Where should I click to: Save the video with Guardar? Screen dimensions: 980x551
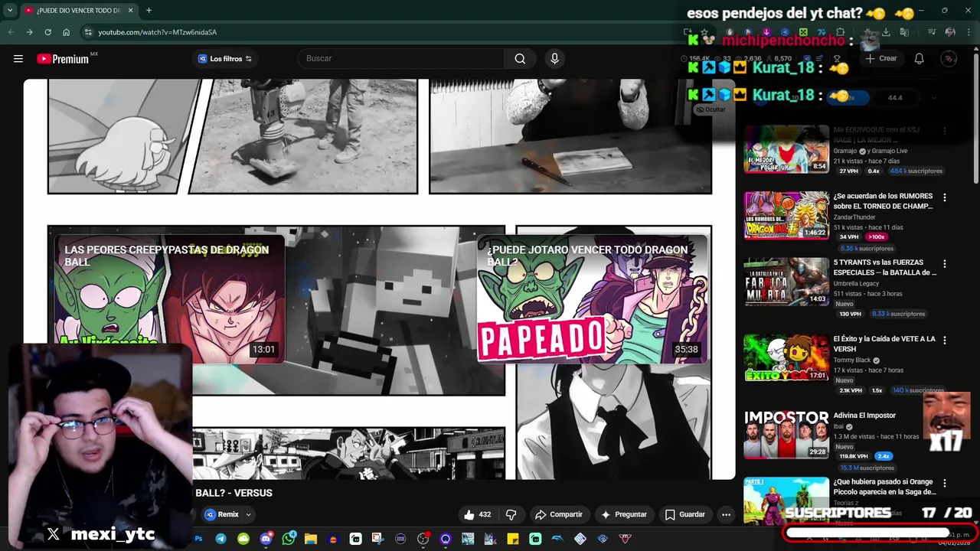click(x=685, y=514)
